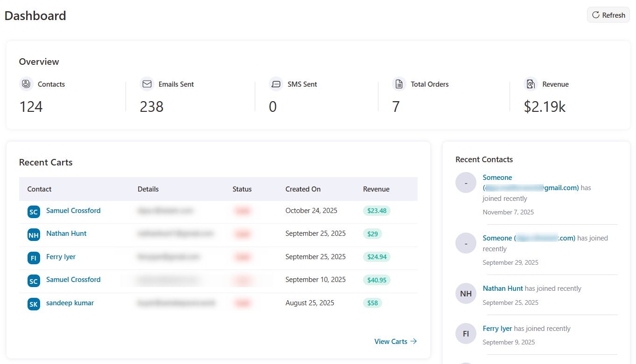Click the $58 revenue badge for sandeep kumar
636x364 pixels.
pyautogui.click(x=372, y=303)
